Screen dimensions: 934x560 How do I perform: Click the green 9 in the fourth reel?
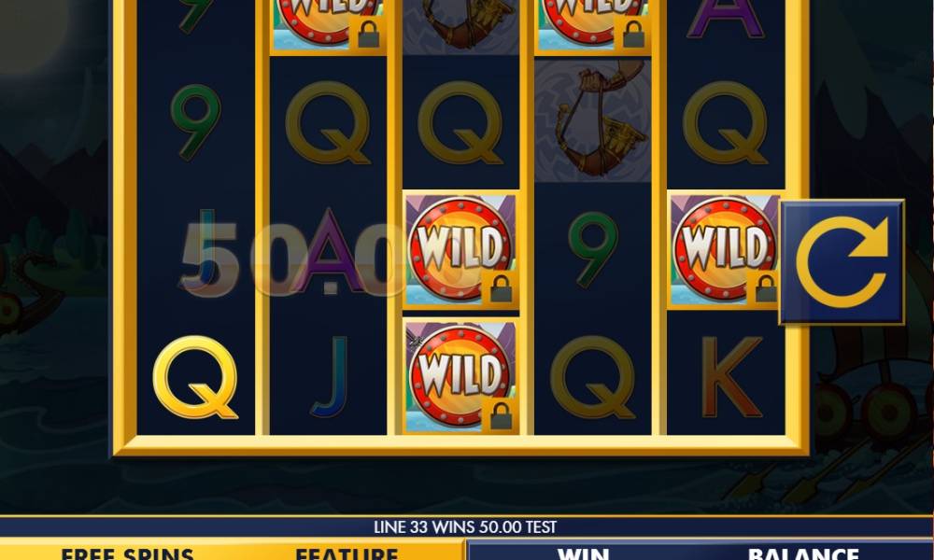(593, 249)
